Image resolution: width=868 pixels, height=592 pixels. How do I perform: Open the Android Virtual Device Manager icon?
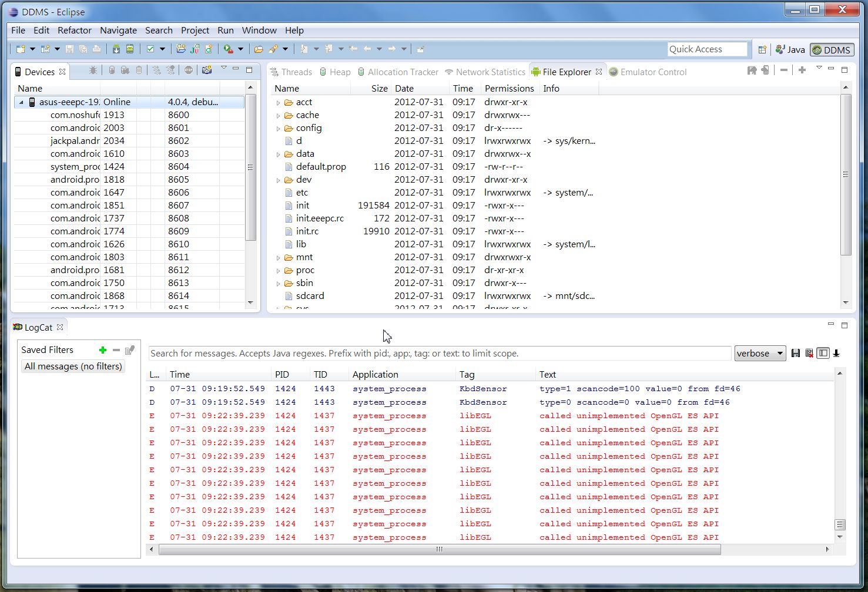point(130,49)
